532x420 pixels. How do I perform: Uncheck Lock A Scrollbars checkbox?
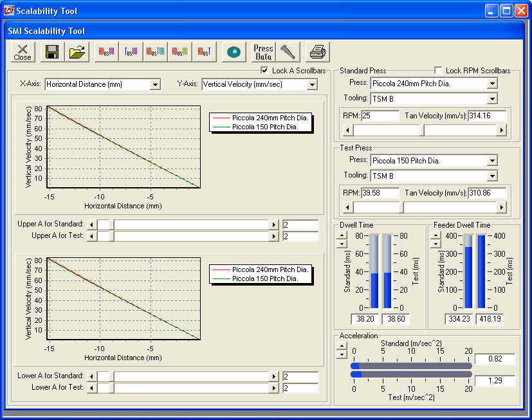click(264, 70)
